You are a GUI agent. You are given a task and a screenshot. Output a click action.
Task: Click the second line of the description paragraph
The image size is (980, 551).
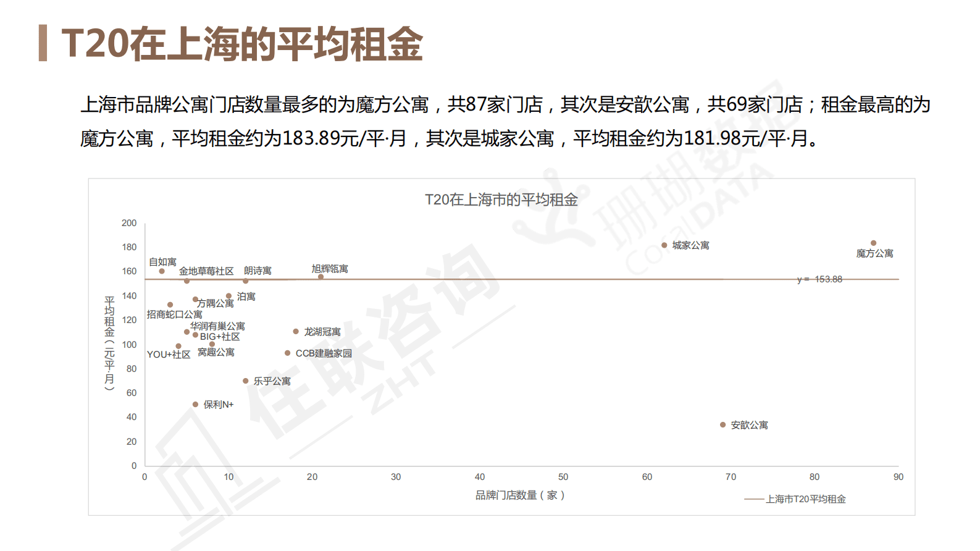click(x=450, y=138)
